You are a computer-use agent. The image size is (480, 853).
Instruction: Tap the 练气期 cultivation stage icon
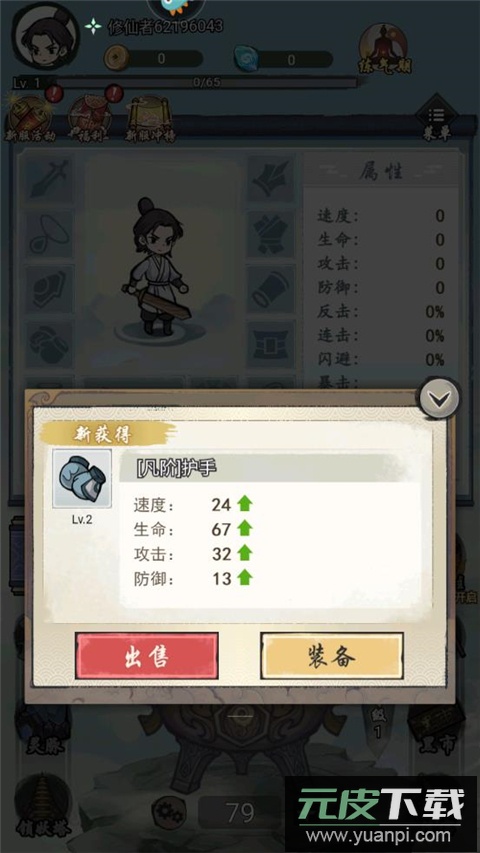(384, 50)
